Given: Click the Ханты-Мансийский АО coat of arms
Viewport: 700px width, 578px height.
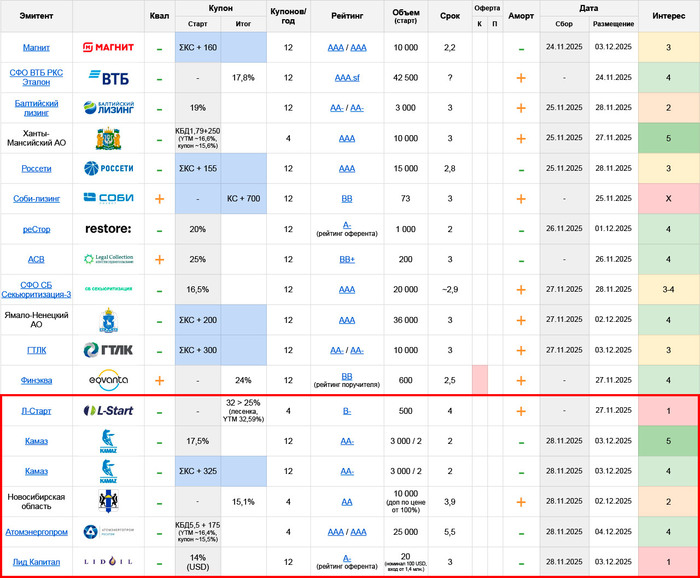Looking at the screenshot, I should (x=107, y=138).
